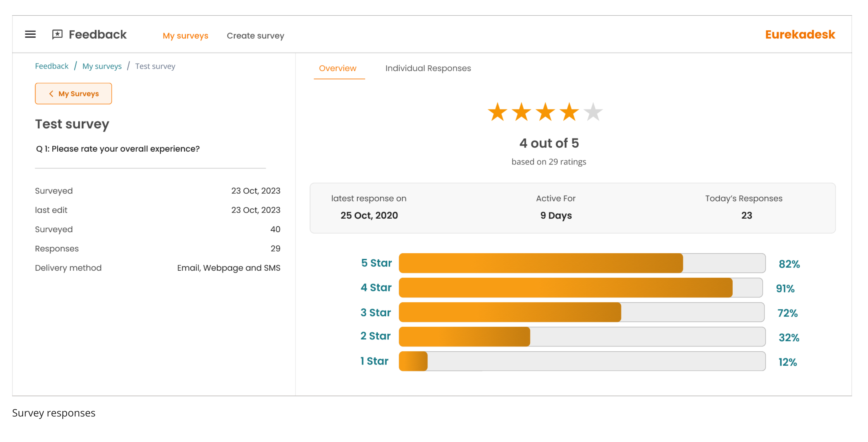Click the 5 Star label
868x442 pixels.
pyautogui.click(x=376, y=263)
